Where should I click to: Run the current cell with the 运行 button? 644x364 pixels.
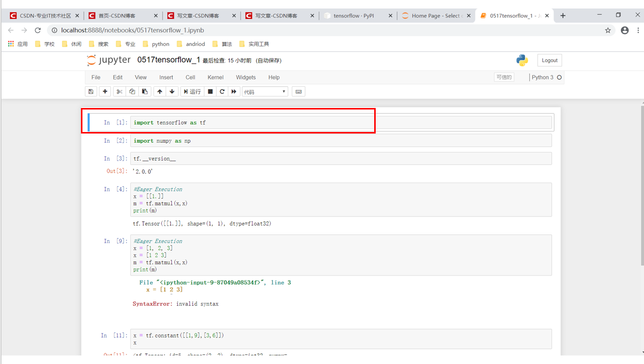point(192,91)
